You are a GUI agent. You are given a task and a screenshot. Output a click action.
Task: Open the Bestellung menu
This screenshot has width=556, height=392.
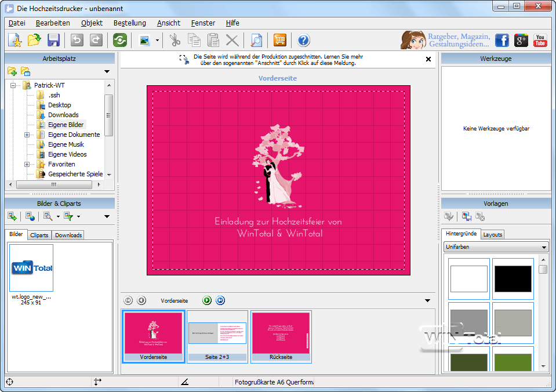click(x=130, y=23)
